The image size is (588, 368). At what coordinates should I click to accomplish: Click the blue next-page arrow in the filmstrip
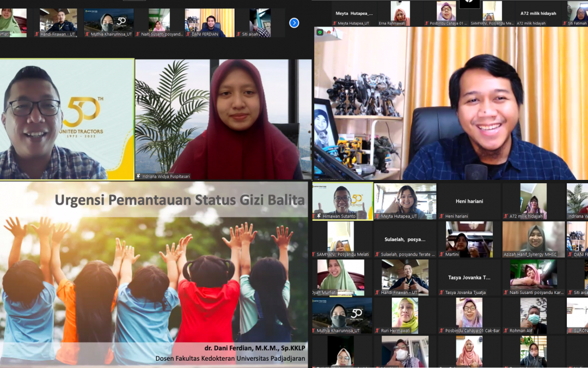[294, 23]
